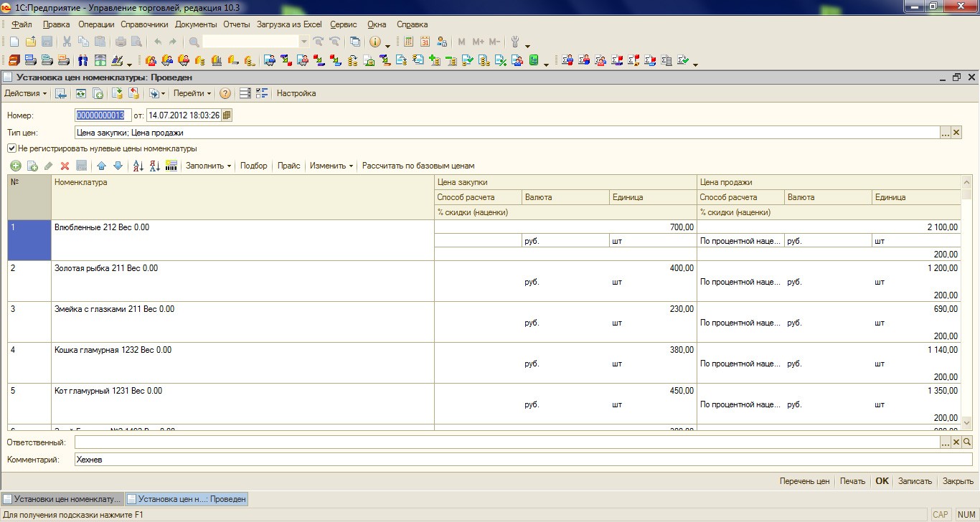This screenshot has width=980, height=522.
Task: Clear the Ответственный field with X
Action: coord(956,442)
